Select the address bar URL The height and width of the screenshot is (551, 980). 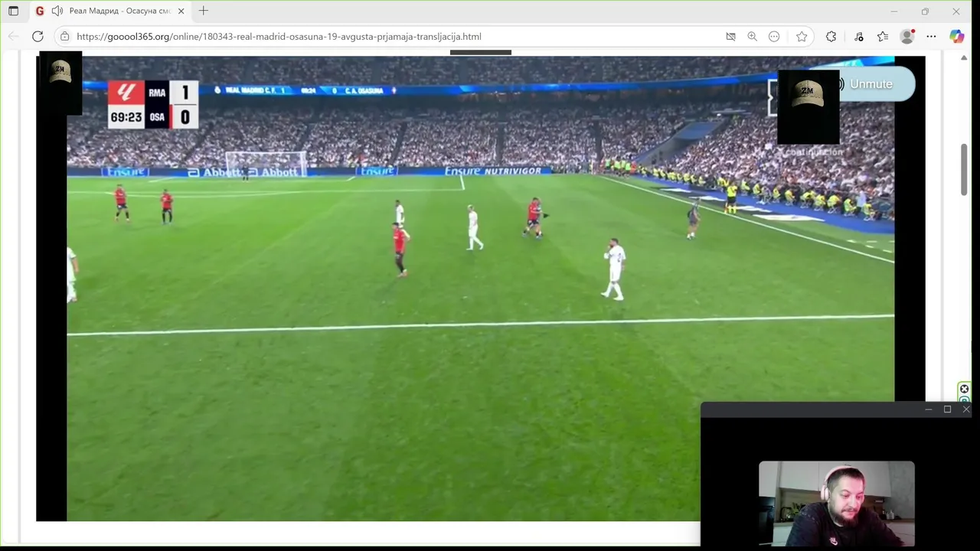click(279, 36)
